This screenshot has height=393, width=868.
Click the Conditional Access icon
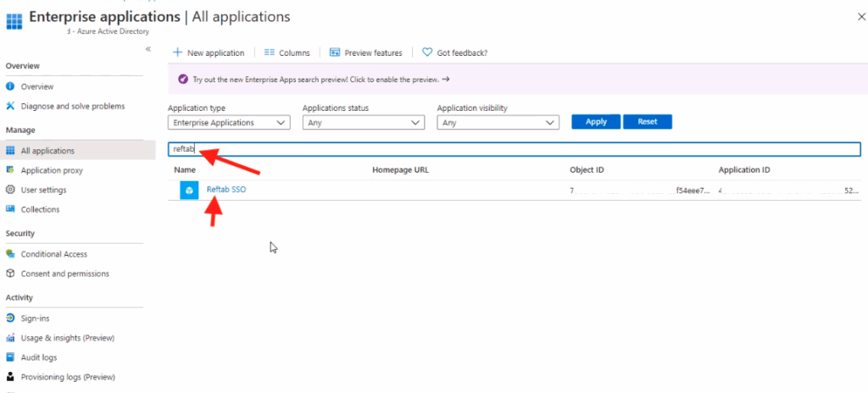click(10, 254)
